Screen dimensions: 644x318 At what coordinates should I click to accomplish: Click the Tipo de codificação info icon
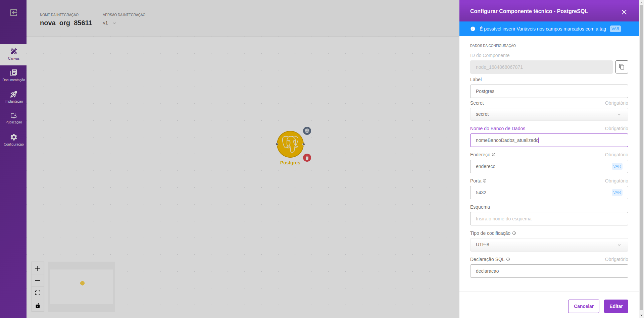(x=514, y=233)
